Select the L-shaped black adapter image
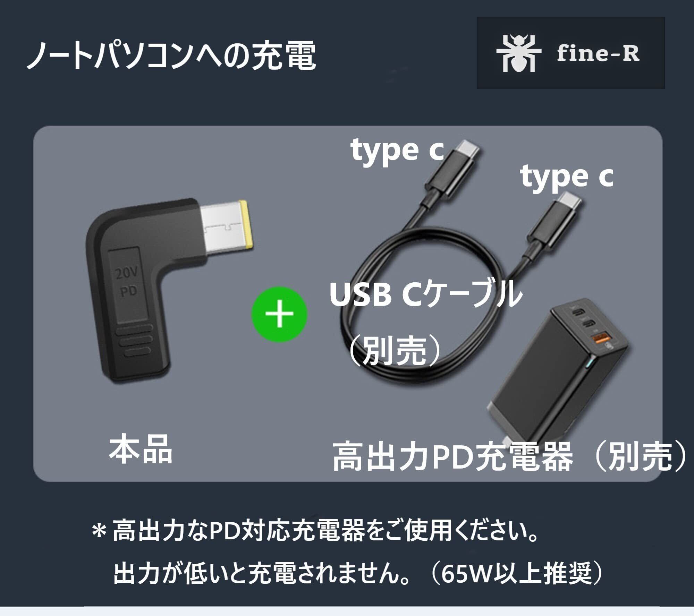The width and height of the screenshot is (694, 616). point(170,291)
